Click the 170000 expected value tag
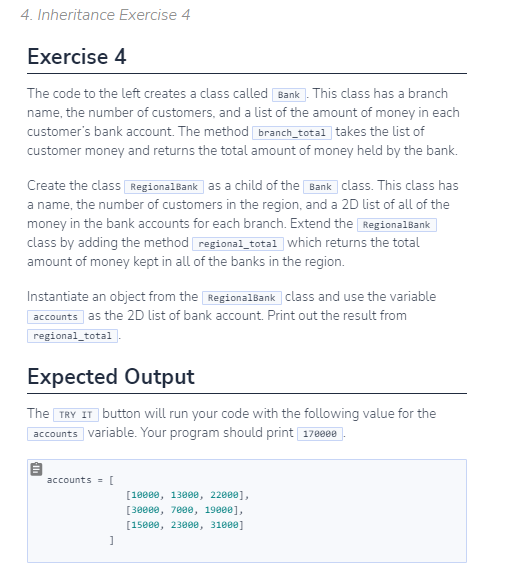The height and width of the screenshot is (571, 507). pos(320,434)
